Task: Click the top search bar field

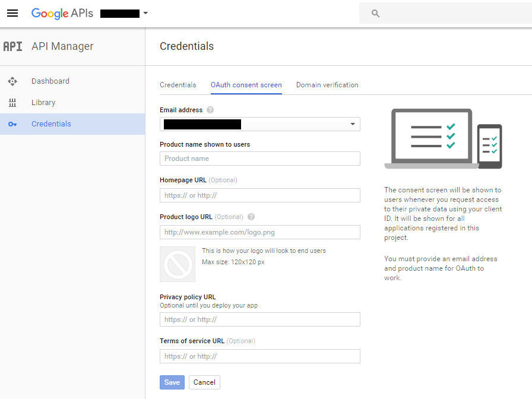Action: pos(445,13)
